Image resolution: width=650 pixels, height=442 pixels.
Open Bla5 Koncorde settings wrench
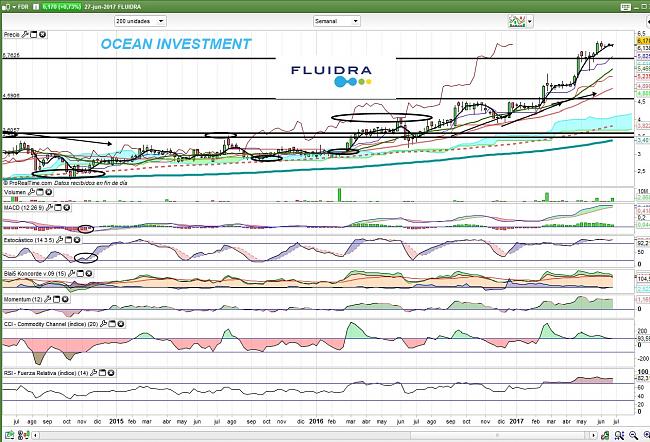point(71,273)
